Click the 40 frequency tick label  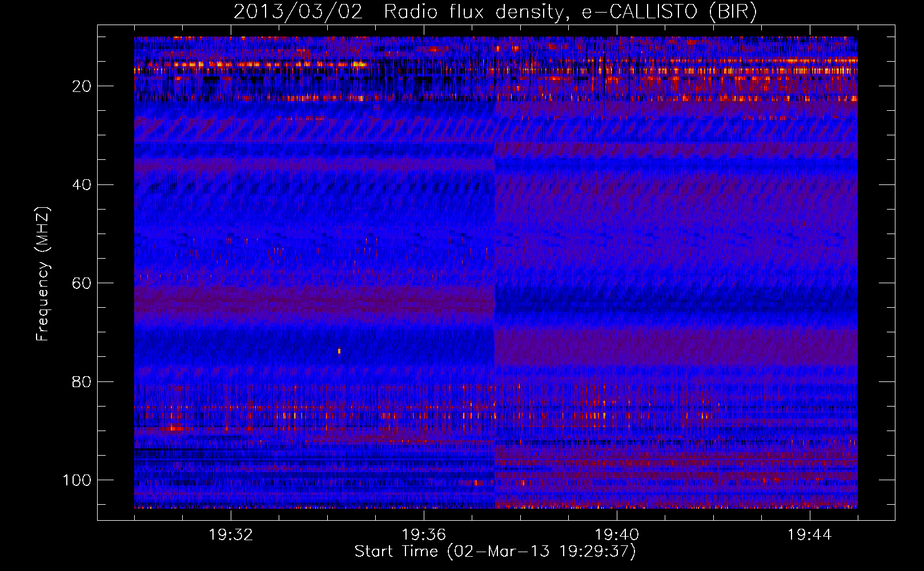[82, 185]
